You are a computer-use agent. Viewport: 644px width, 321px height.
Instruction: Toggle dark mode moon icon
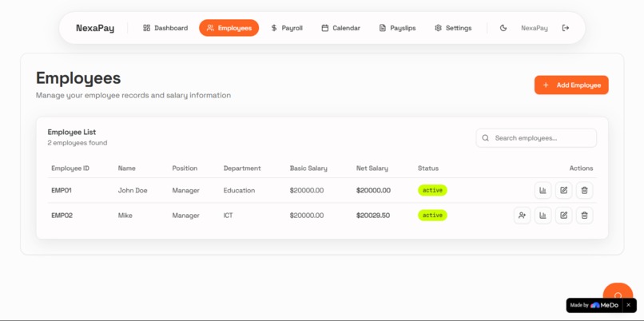pyautogui.click(x=503, y=28)
